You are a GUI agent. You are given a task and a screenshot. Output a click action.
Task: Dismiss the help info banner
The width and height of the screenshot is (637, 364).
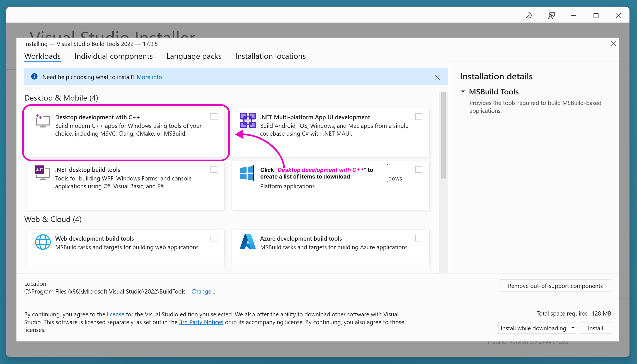click(x=437, y=77)
